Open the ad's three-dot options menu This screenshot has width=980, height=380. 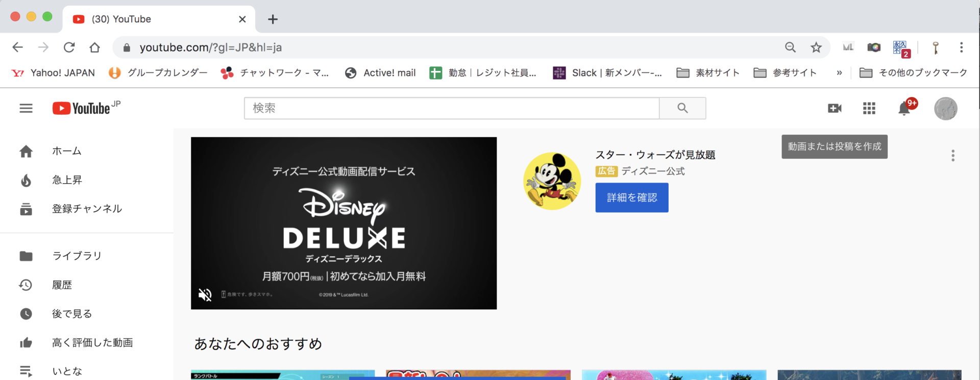click(952, 156)
